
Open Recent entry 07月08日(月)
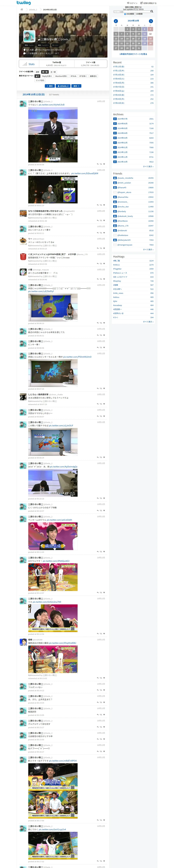click(x=119, y=83)
